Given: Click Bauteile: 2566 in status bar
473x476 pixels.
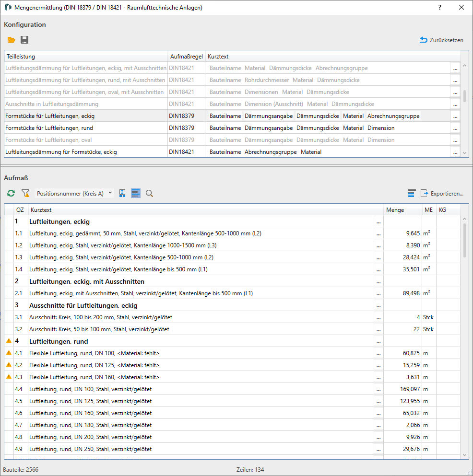Looking at the screenshot, I should pos(21,470).
